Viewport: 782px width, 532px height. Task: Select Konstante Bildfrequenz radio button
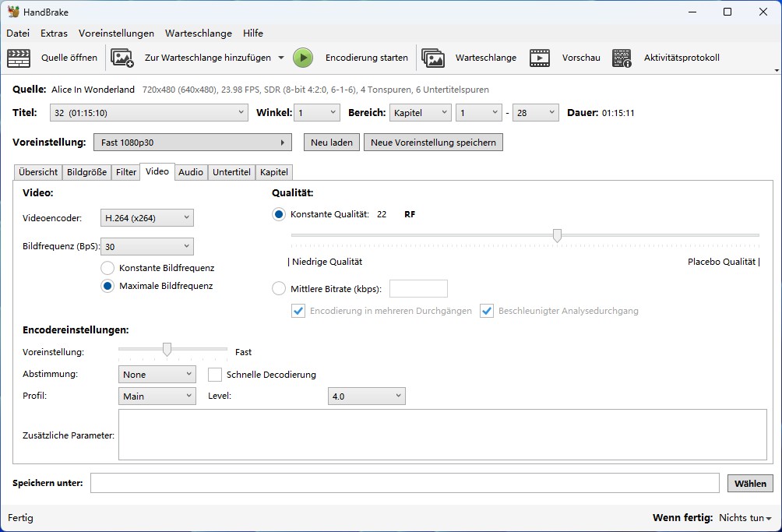tap(107, 268)
